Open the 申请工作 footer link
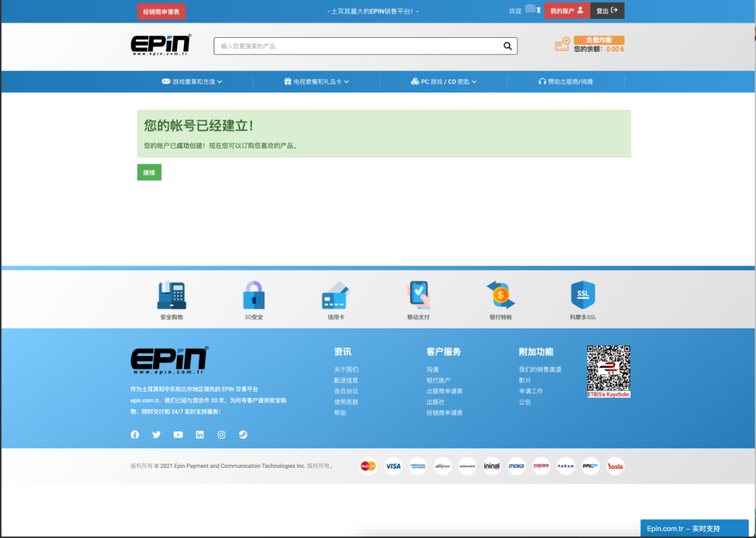756x538 pixels. coord(531,392)
